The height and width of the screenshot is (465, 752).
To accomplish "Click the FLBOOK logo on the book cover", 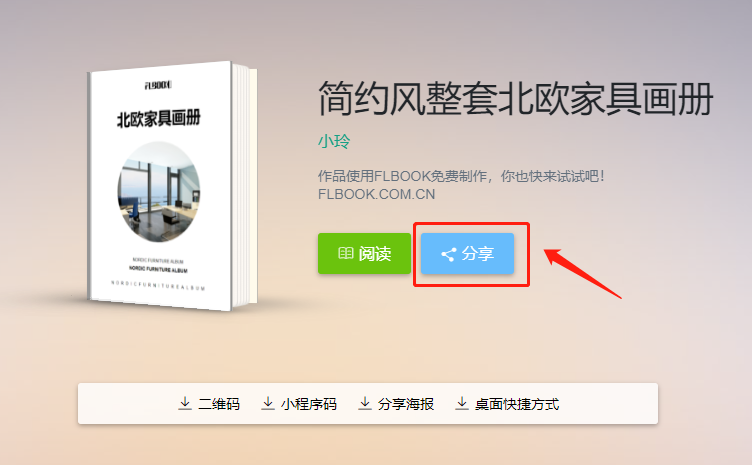I will (x=158, y=85).
